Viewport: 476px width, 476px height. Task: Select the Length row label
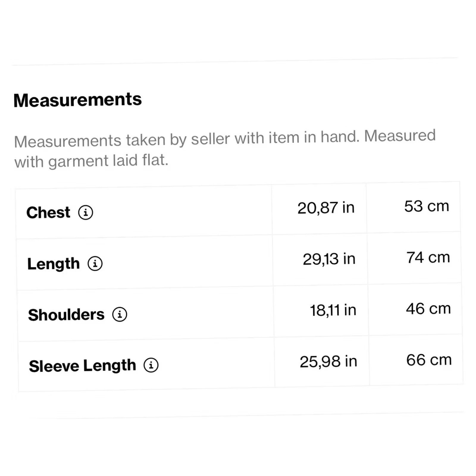(54, 264)
